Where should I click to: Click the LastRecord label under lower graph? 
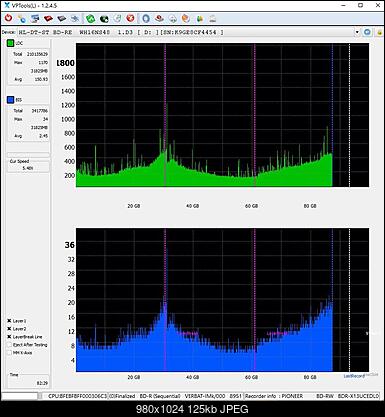(354, 376)
